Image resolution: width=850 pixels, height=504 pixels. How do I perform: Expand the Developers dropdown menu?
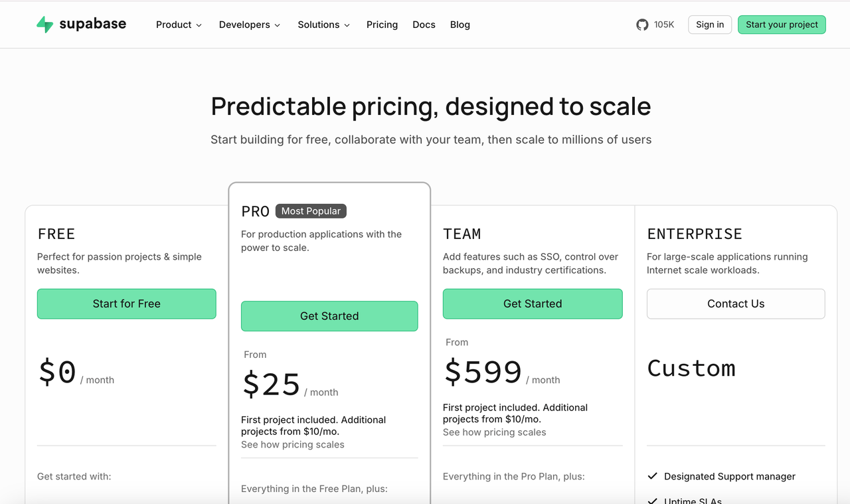coord(250,25)
